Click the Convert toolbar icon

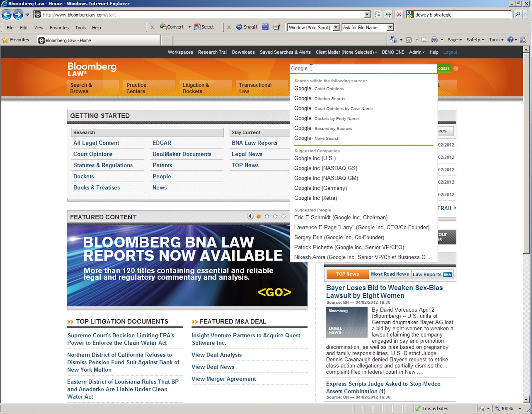(172, 27)
